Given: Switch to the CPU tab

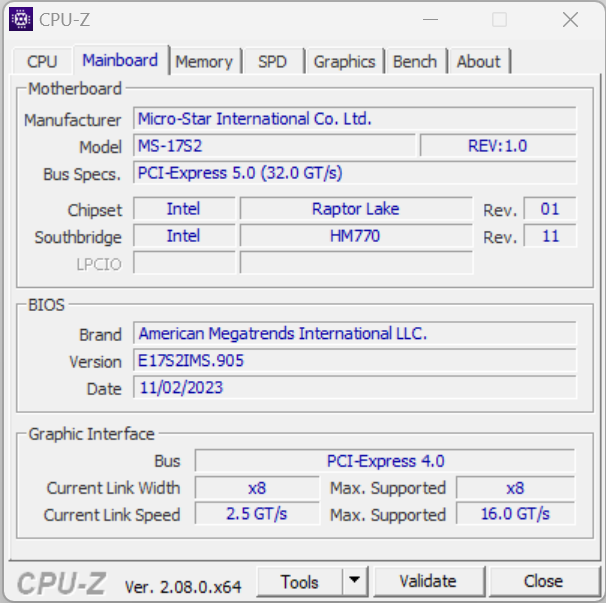Looking at the screenshot, I should [x=42, y=61].
